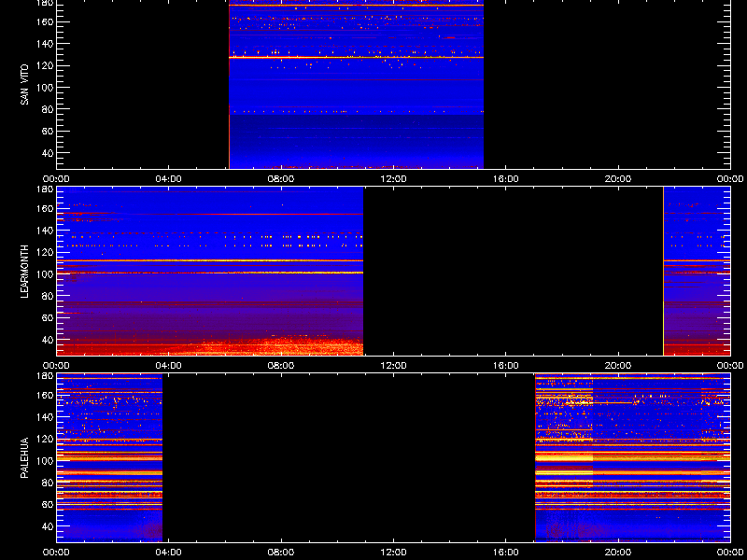This screenshot has height=560, width=747.
Task: Click 04:00 under the San Vito panel
Action: (x=169, y=179)
